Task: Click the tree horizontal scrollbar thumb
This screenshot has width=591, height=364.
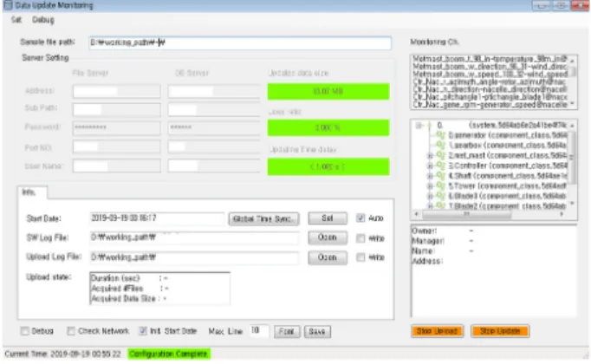Action: (x=466, y=214)
